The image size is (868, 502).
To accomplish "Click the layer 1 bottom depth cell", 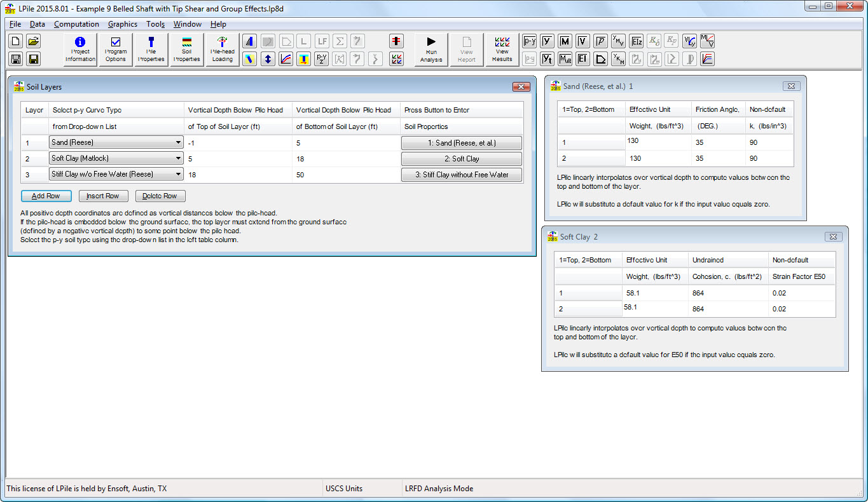I will [x=345, y=143].
